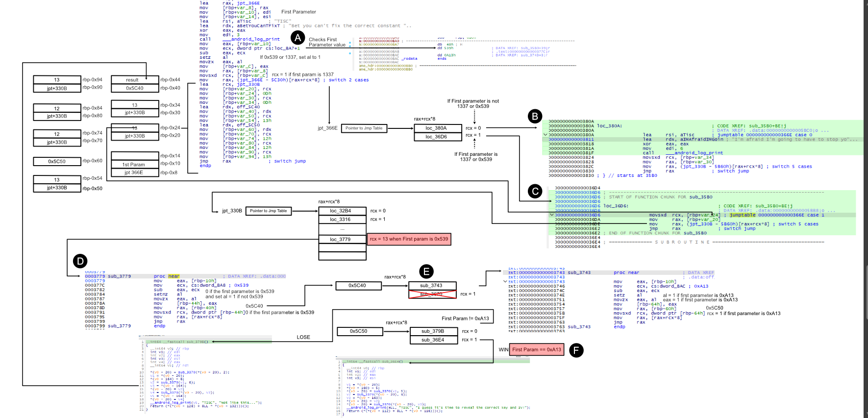Click the 'WIN' label
The image size is (868, 418).
(503, 349)
